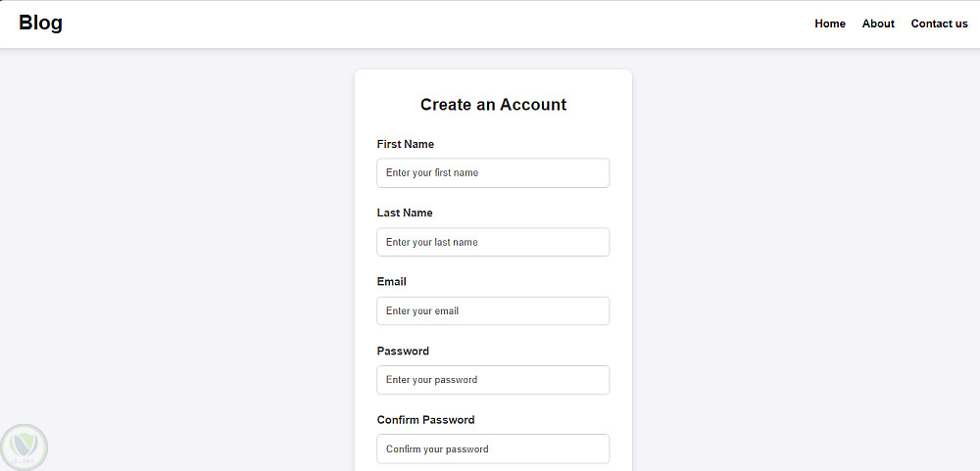Image resolution: width=980 pixels, height=471 pixels.
Task: Click the 'Enter your first name' placeholder
Action: (x=432, y=173)
